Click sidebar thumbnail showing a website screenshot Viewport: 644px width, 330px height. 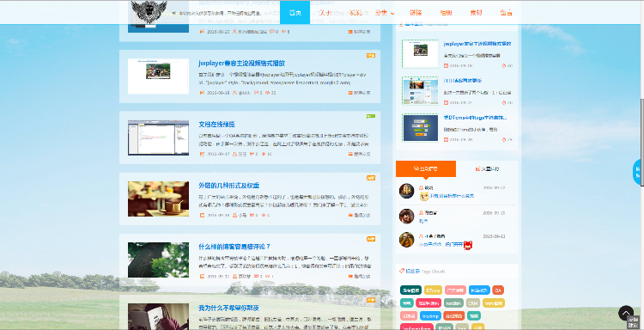click(420, 91)
